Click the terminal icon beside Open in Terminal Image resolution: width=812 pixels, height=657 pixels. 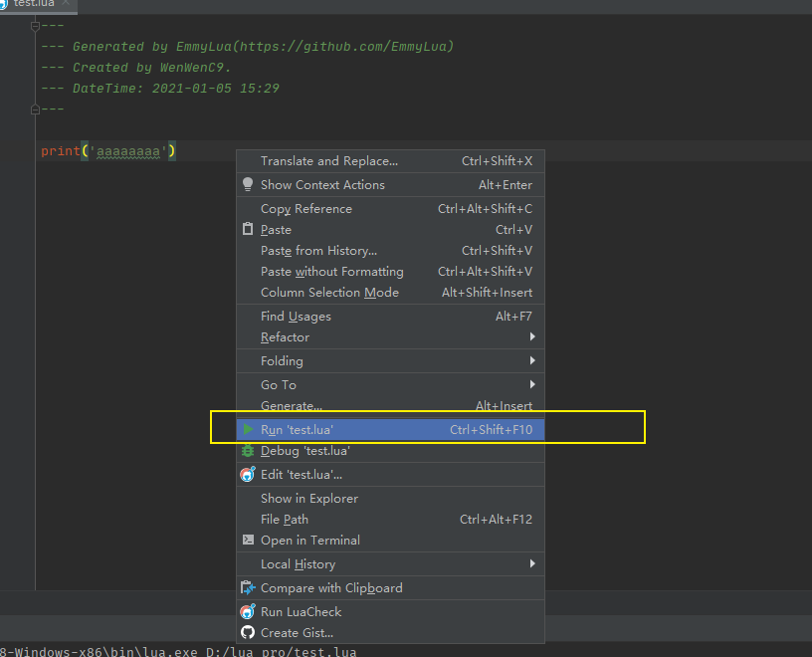tap(250, 541)
